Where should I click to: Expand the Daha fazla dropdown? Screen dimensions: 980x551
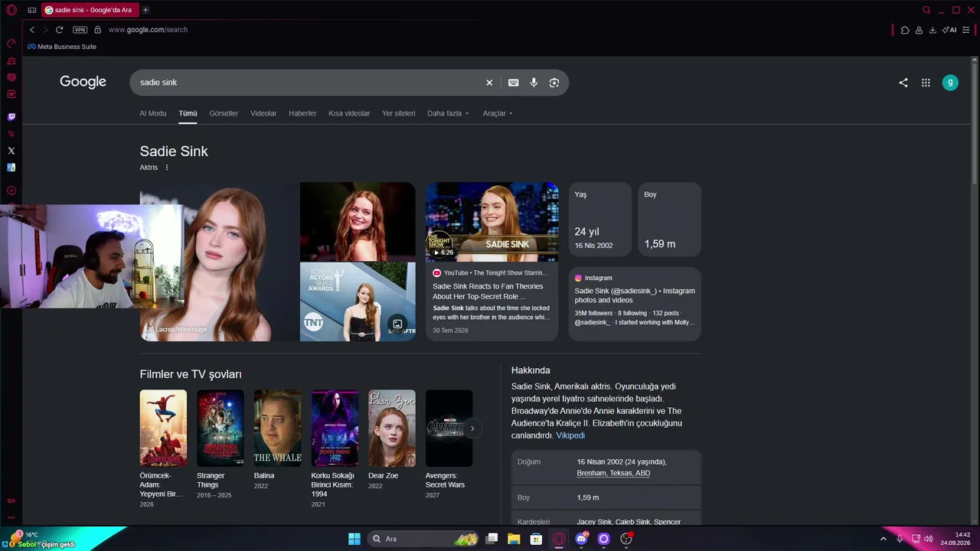coord(447,113)
